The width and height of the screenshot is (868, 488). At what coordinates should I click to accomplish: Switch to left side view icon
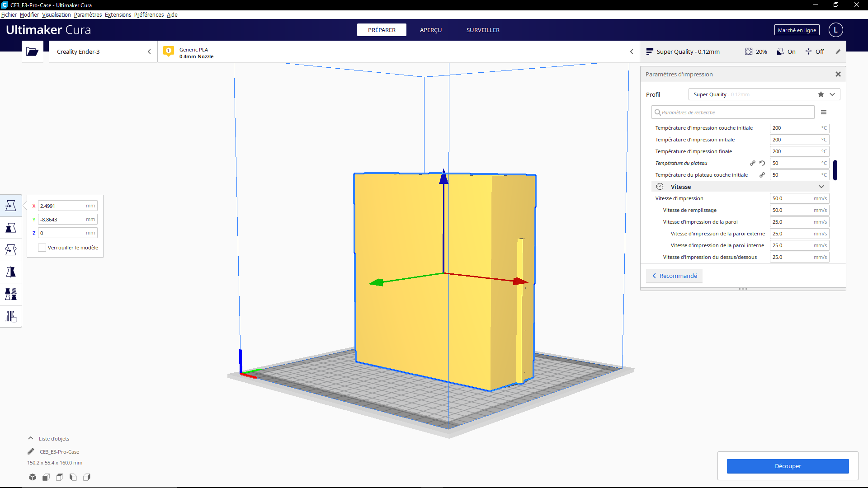(x=73, y=477)
